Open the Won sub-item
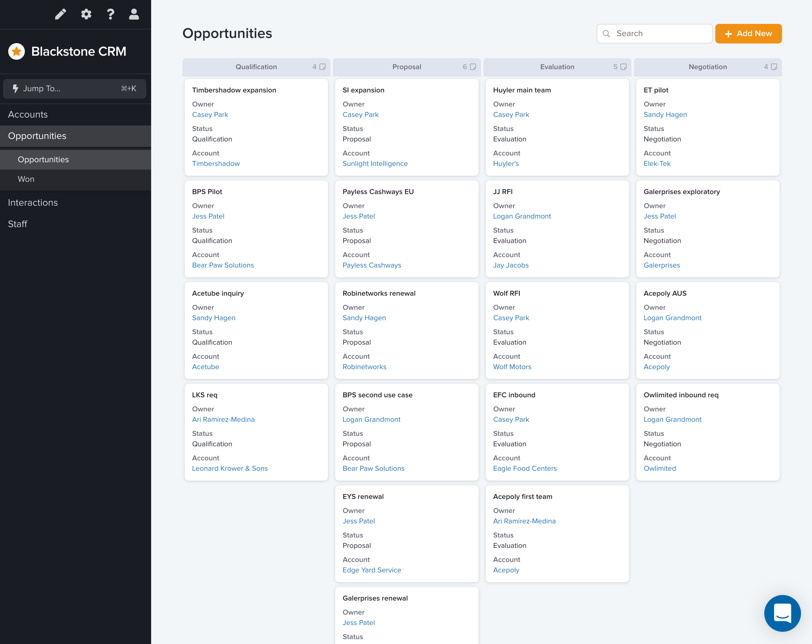The image size is (812, 644). point(75,179)
